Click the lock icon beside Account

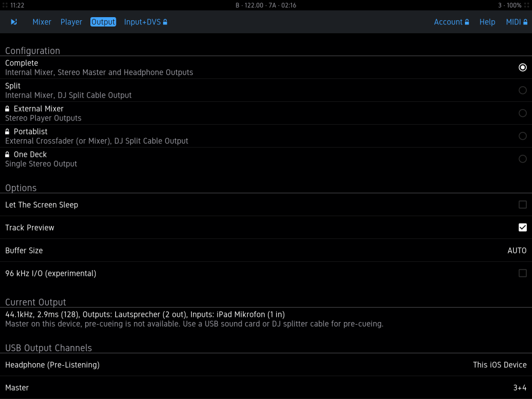click(x=467, y=22)
